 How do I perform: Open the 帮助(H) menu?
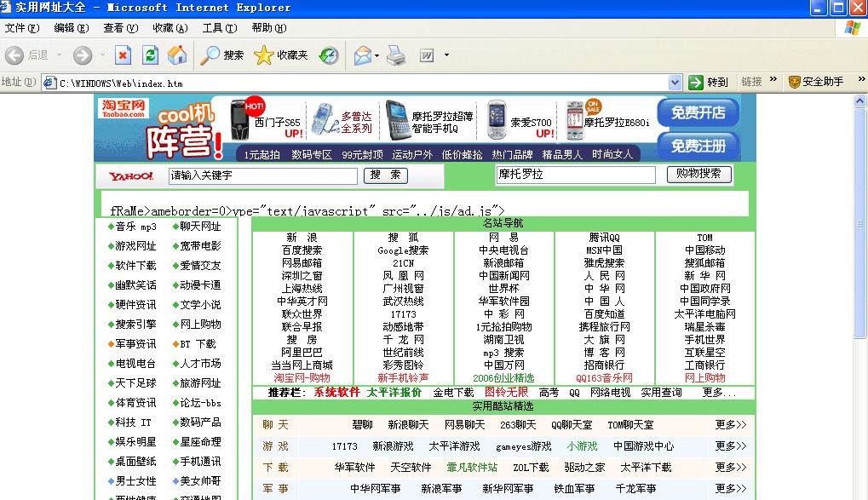pos(269,28)
